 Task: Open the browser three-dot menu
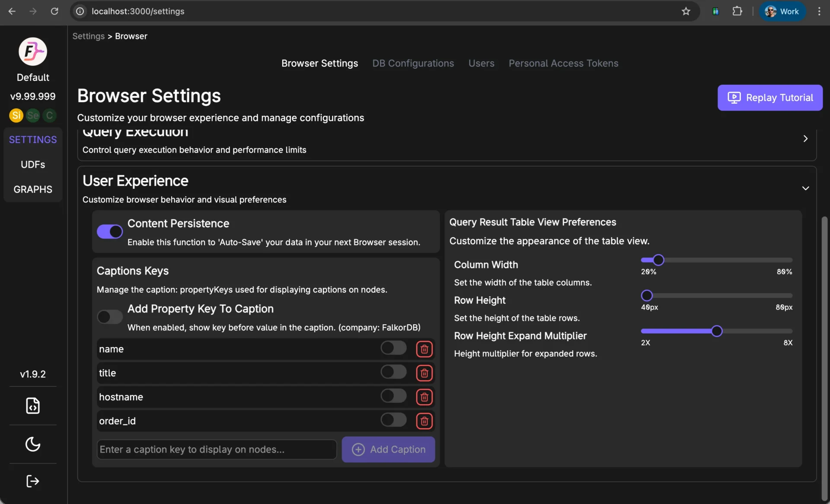point(819,11)
